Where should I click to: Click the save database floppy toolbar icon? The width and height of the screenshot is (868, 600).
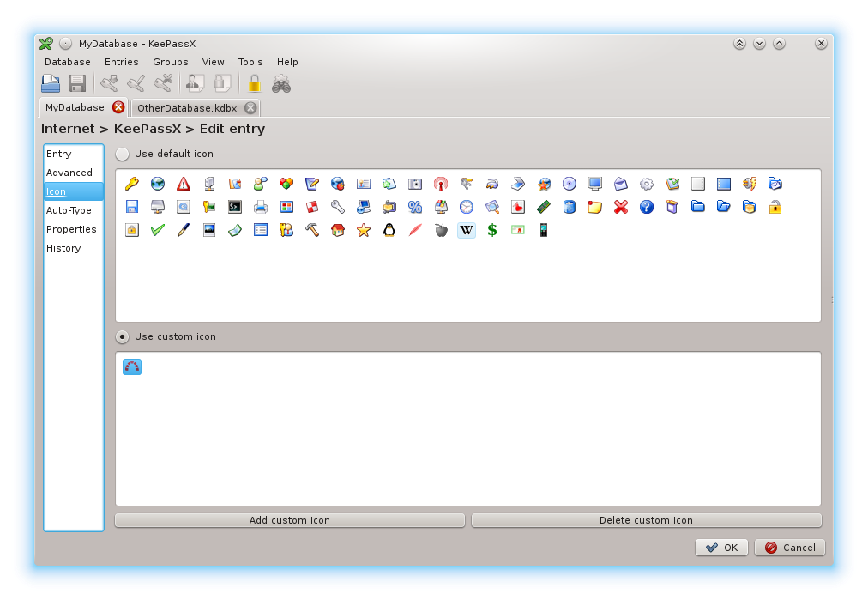[x=77, y=83]
